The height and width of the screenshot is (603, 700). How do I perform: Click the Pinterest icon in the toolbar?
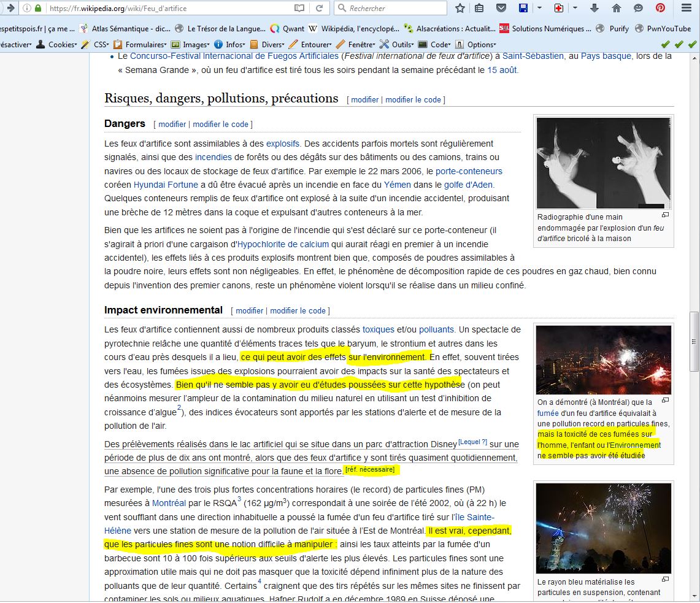pyautogui.click(x=660, y=8)
